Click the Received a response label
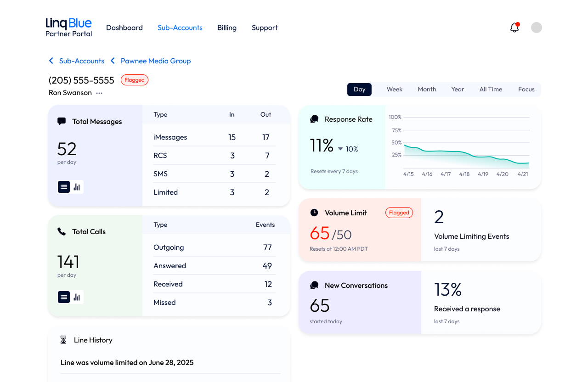 click(467, 309)
